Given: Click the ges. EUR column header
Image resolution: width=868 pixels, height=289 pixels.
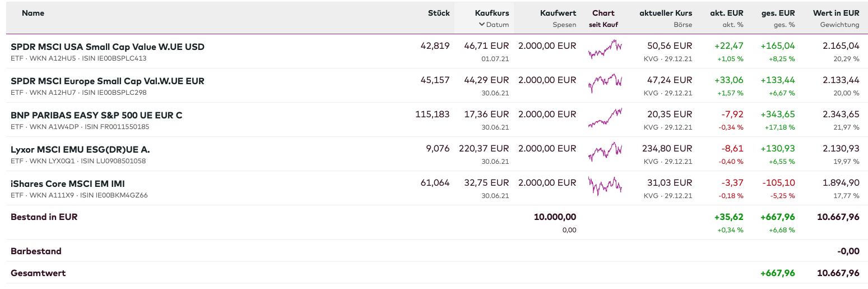Looking at the screenshot, I should pyautogui.click(x=778, y=13).
